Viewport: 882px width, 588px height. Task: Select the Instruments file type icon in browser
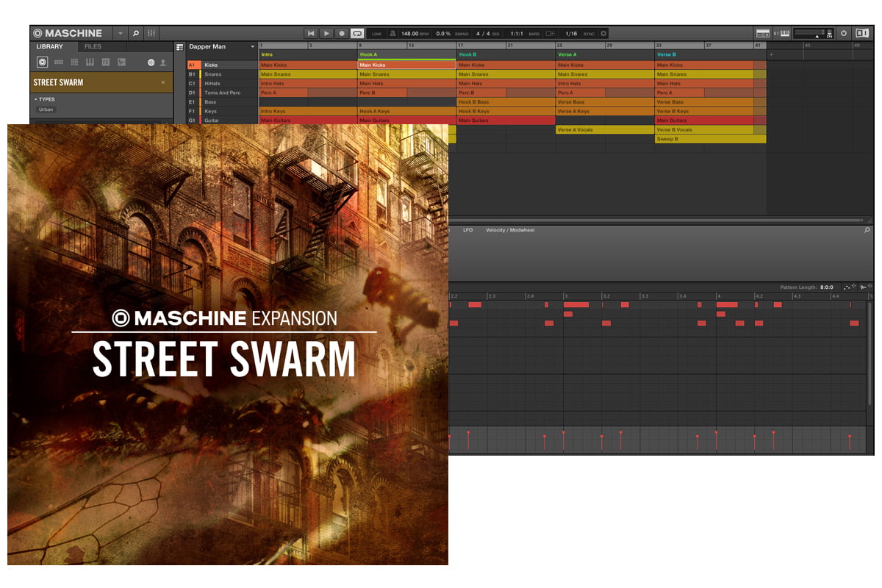90,62
